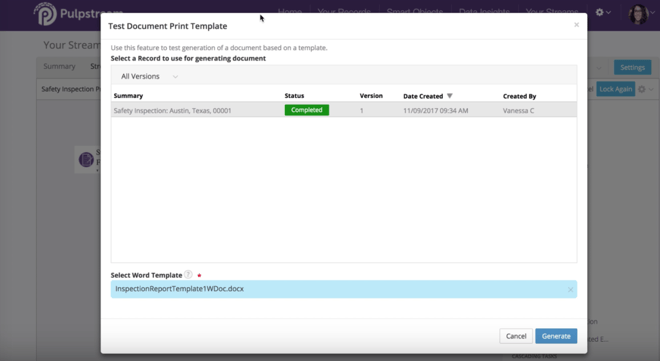Click the purple document icon behind dialog
Viewport: 660px width, 361px height.
pos(86,159)
